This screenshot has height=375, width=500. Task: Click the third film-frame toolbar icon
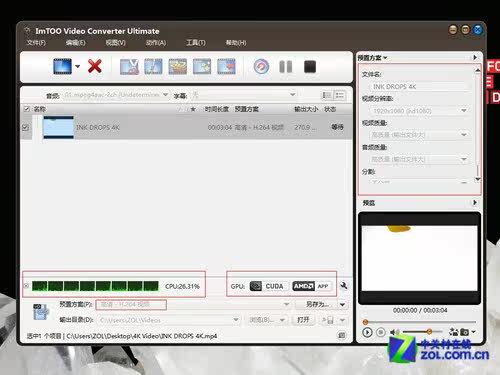(178, 66)
